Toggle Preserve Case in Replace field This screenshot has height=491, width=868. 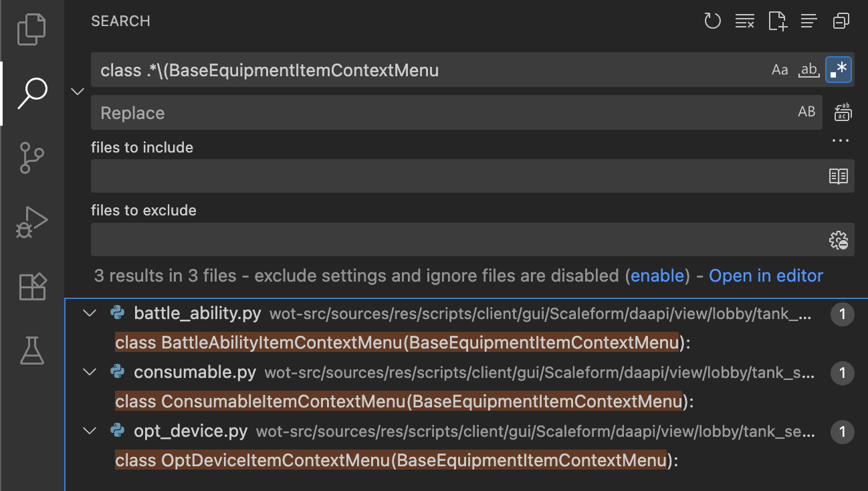806,112
